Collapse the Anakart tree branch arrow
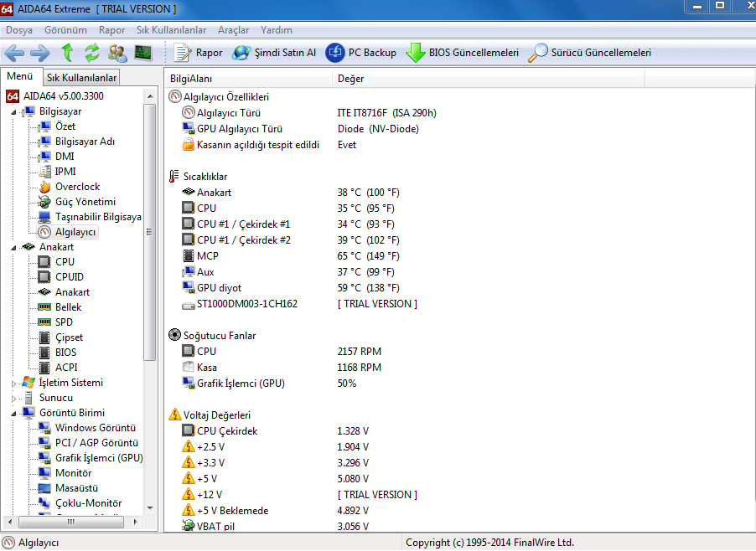 (x=13, y=248)
